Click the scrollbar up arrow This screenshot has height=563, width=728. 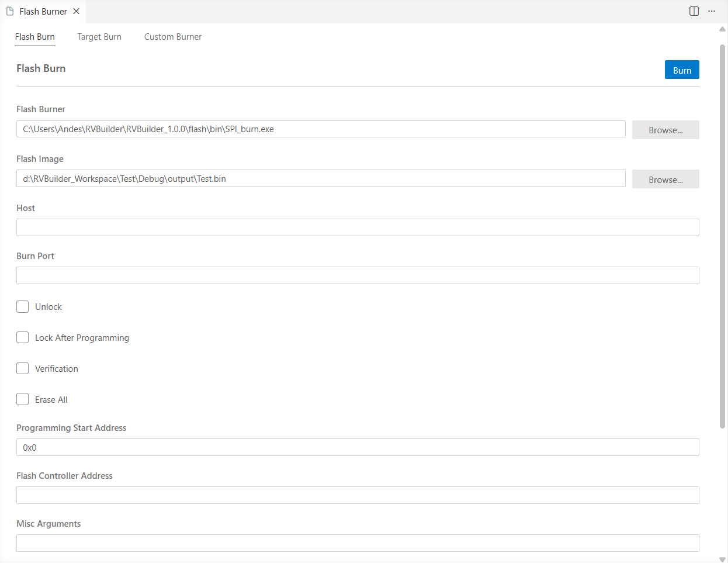point(722,29)
